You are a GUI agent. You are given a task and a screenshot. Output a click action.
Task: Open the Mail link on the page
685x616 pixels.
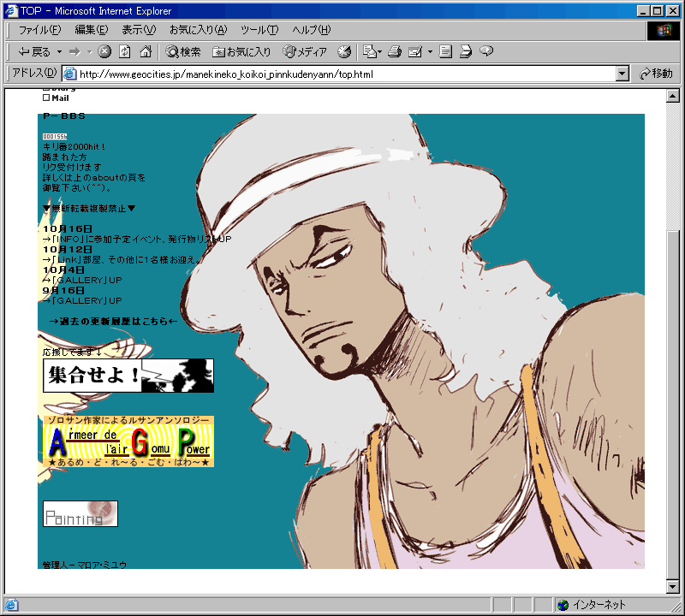60,98
